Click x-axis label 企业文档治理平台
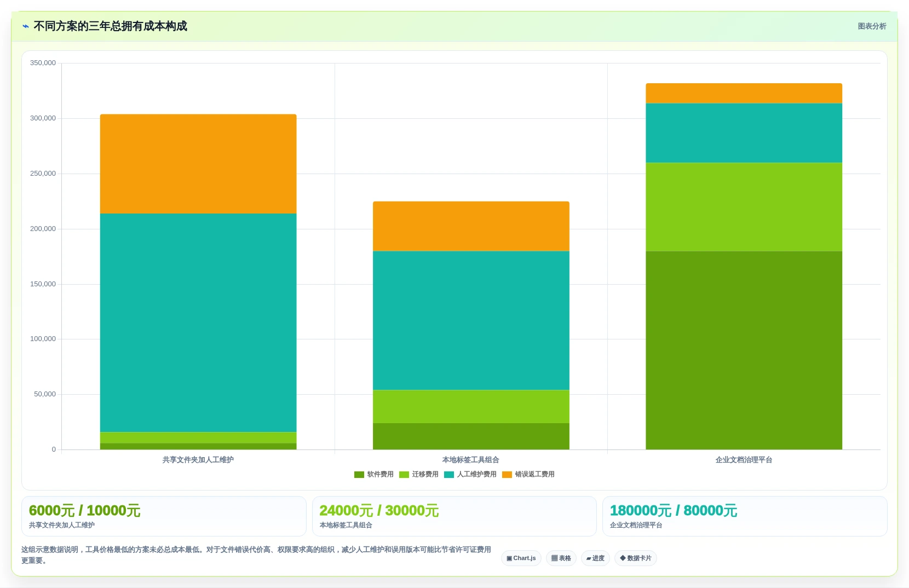The height and width of the screenshot is (588, 909). point(744,460)
